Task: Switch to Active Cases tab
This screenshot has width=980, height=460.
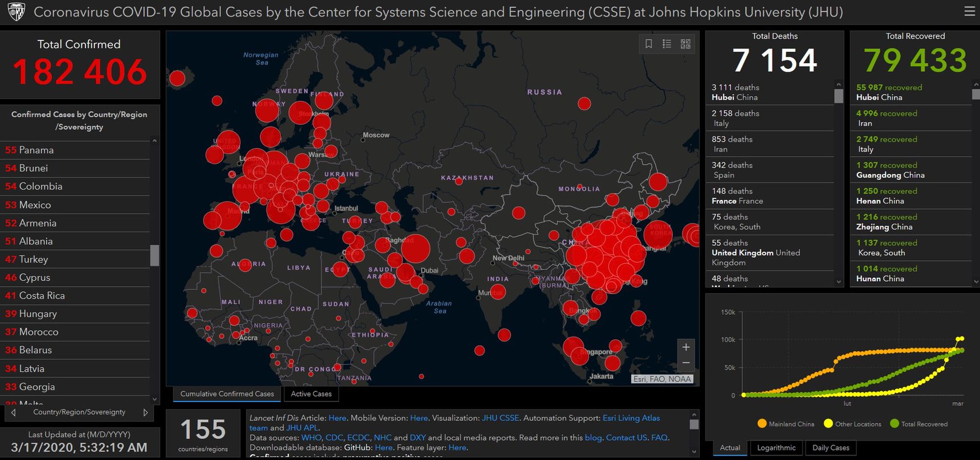Action: [311, 394]
